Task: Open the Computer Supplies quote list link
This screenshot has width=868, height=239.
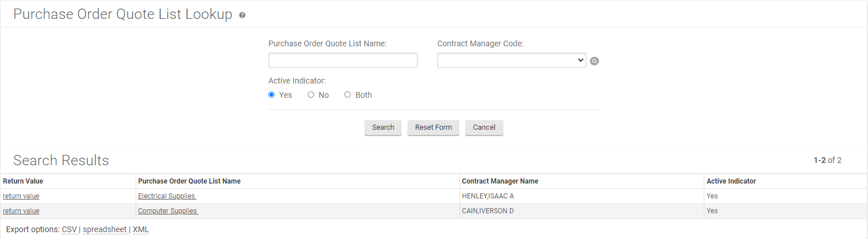Action: pos(168,211)
